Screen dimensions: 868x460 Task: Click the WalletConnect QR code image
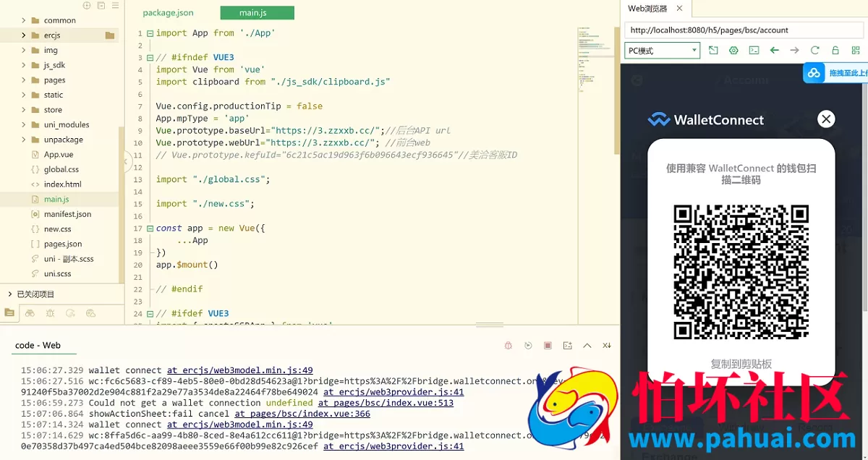tap(741, 272)
